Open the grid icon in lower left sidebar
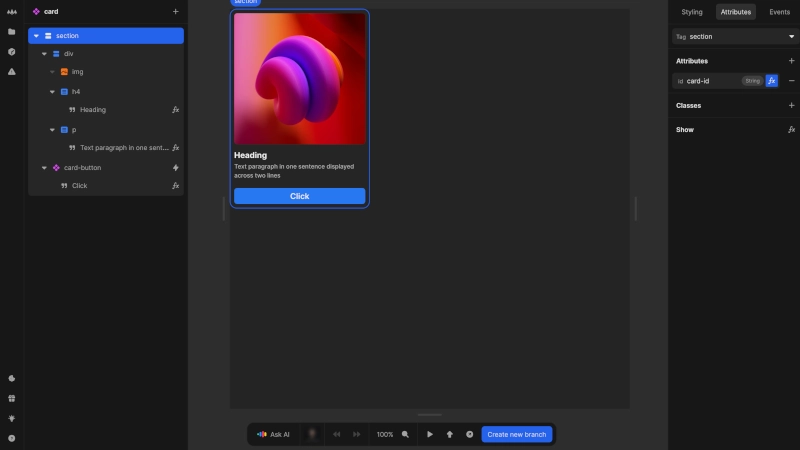 click(x=12, y=398)
